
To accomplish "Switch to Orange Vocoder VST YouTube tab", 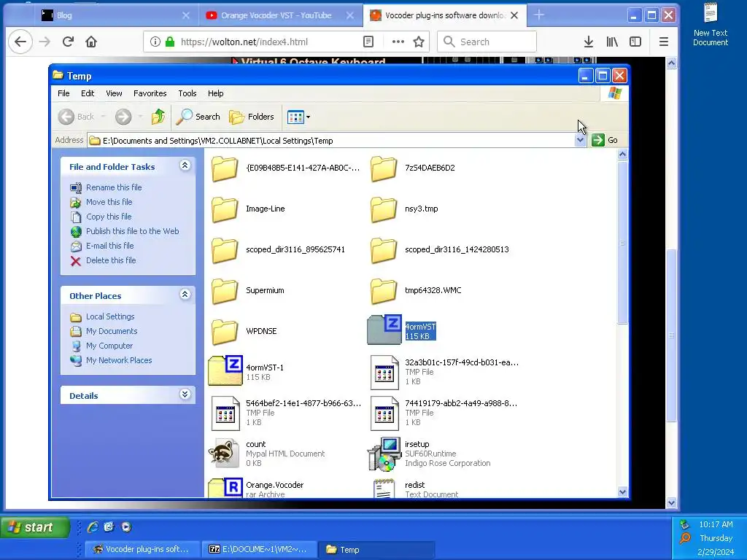I will 280,15.
